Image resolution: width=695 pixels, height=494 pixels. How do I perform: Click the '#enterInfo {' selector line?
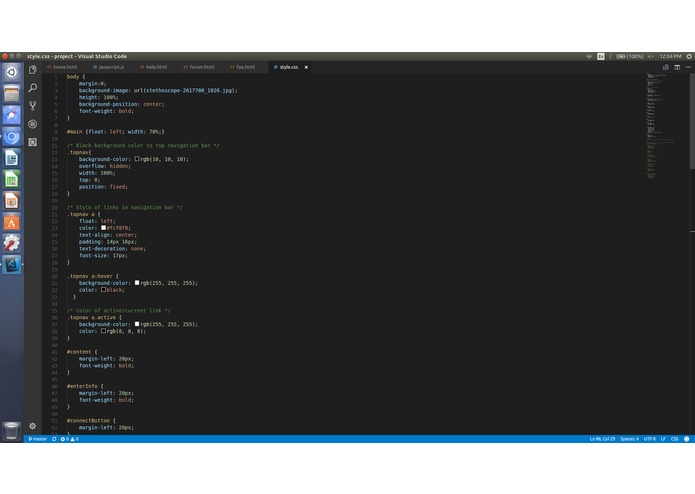[x=85, y=386]
